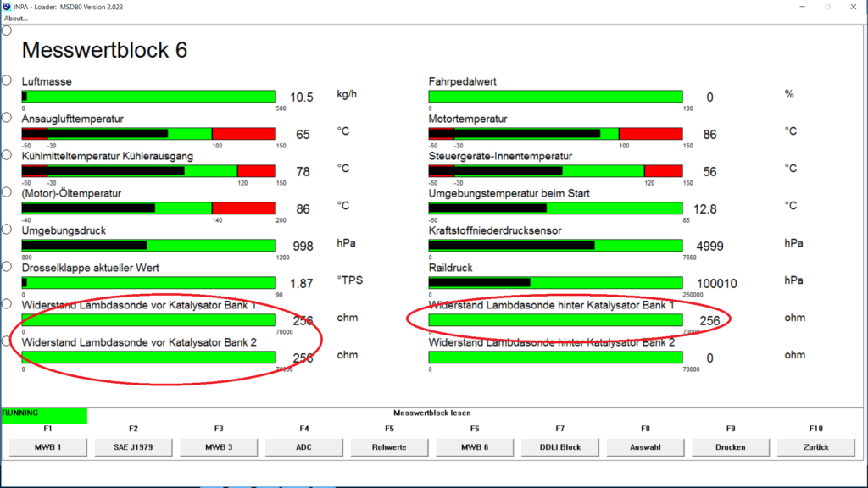Screen dimensions: 868x488
Task: Click the RUNNING status indicator
Action: click(x=44, y=415)
